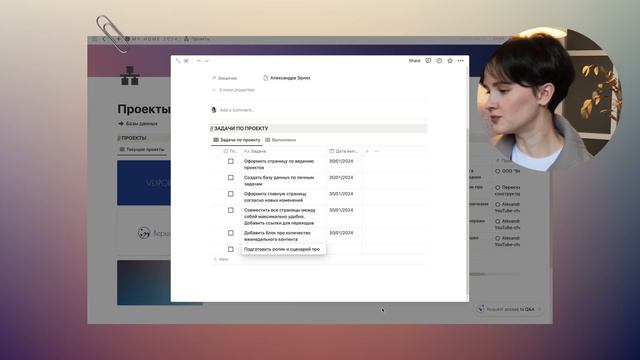The image size is (640, 360).
Task: Add a new property with the plus icon
Action: [x=367, y=151]
